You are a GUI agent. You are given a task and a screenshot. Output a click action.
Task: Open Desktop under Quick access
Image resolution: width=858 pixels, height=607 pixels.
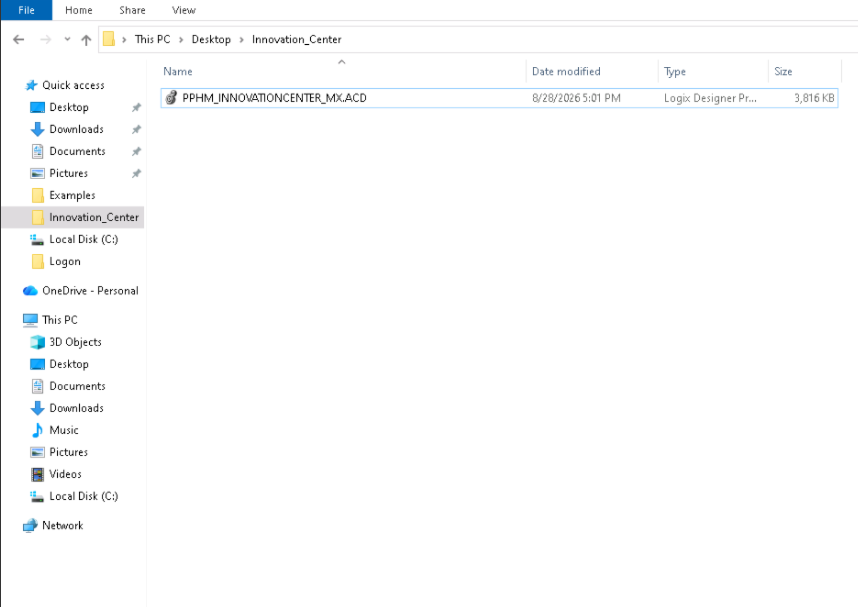(x=69, y=107)
